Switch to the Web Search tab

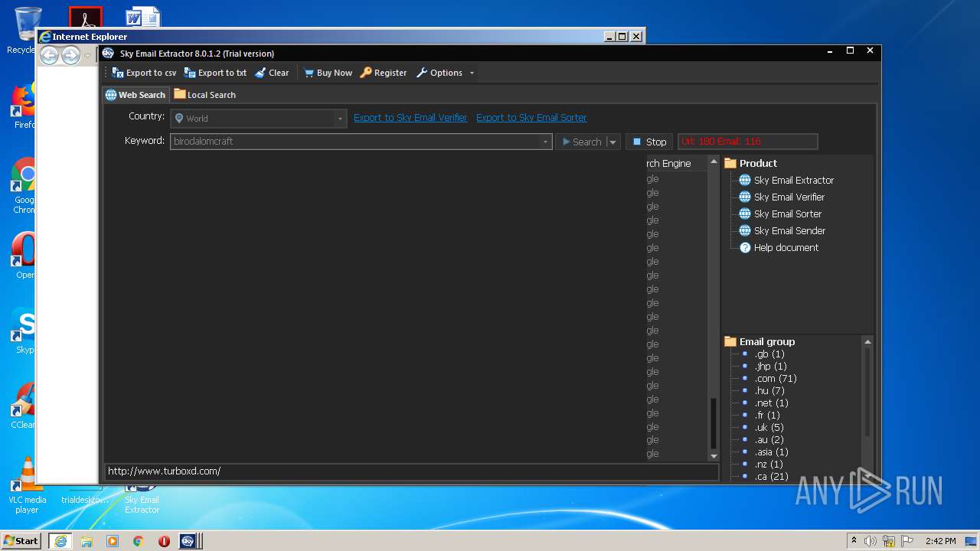[x=136, y=95]
